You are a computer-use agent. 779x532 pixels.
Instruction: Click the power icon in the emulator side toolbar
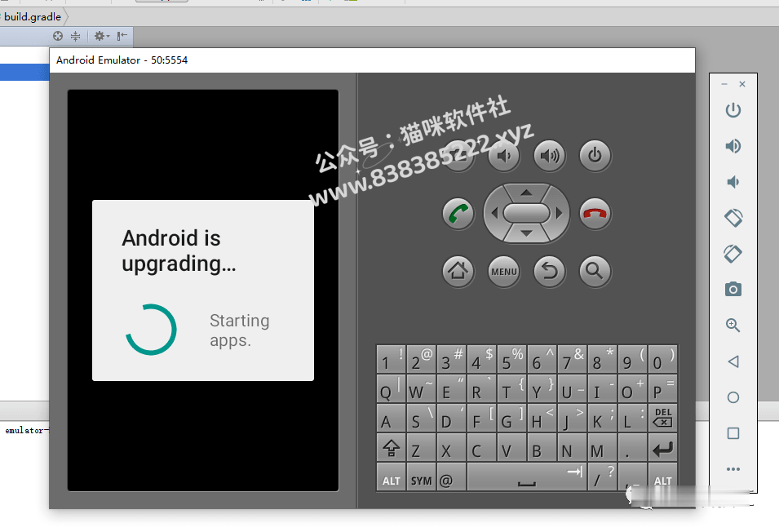tap(733, 110)
